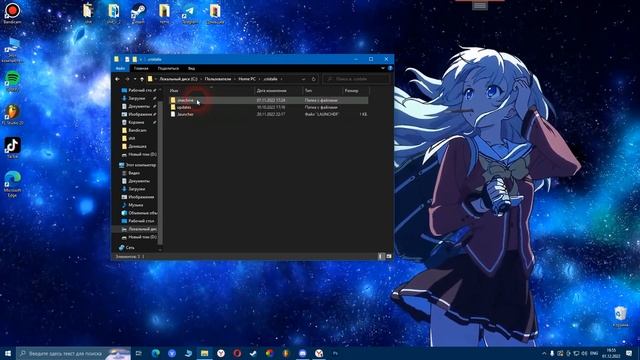Open the address bar history dropdown
Screen dimensions: 640x360
[303, 79]
